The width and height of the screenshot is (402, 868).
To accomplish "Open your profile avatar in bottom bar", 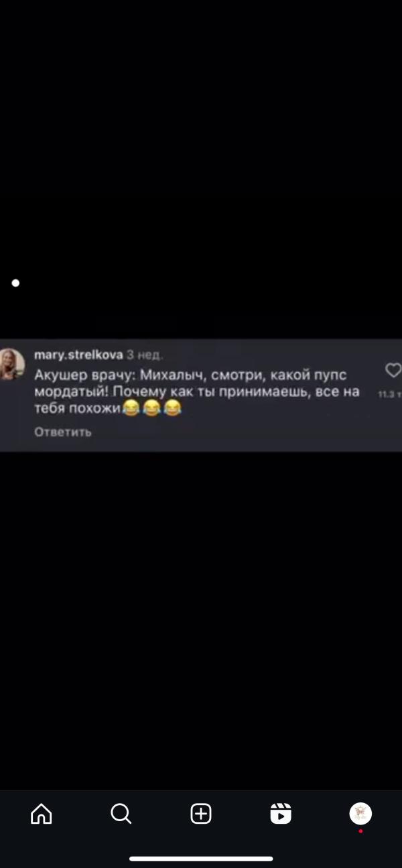I will pos(360,814).
